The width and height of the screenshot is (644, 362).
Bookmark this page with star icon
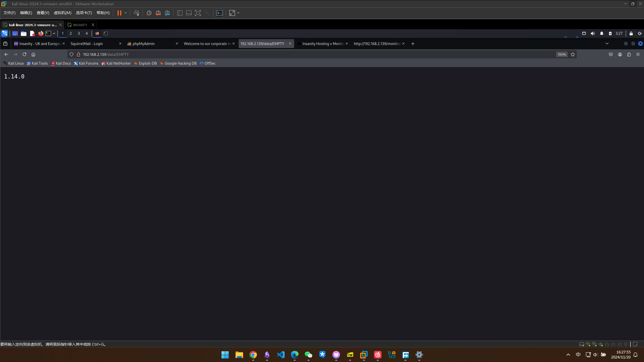(x=573, y=54)
